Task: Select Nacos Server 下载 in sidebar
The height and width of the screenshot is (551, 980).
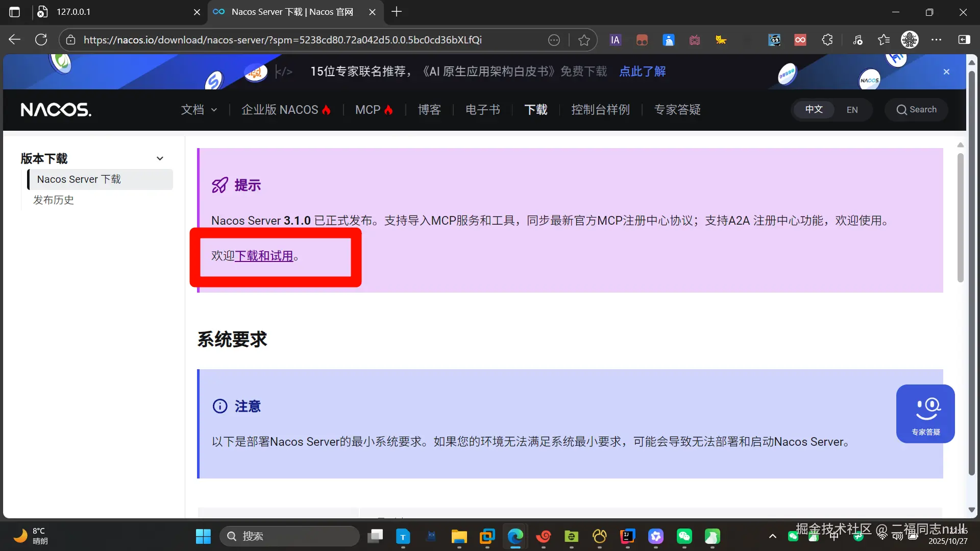Action: coord(101,179)
